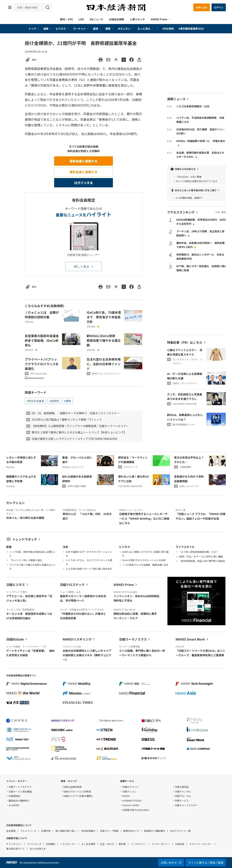Open LIVE menu item
The image size is (232, 868).
[x=81, y=20]
